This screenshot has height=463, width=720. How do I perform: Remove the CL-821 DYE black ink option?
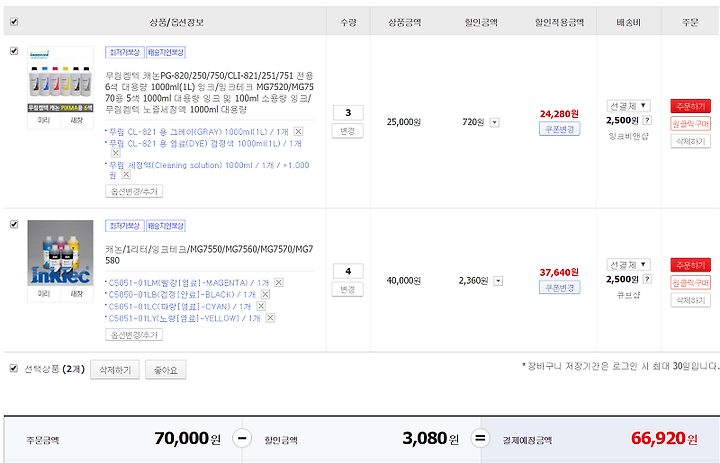pyautogui.click(x=116, y=153)
